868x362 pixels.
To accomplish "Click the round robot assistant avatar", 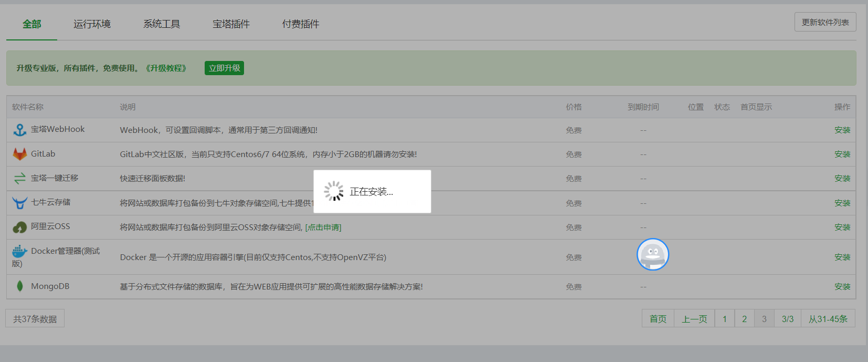I will pyautogui.click(x=653, y=255).
